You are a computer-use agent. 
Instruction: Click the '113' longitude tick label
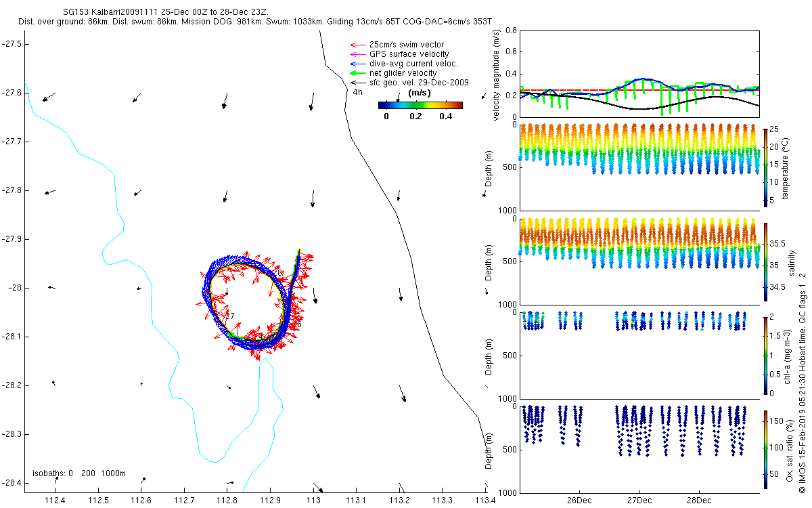(x=313, y=501)
